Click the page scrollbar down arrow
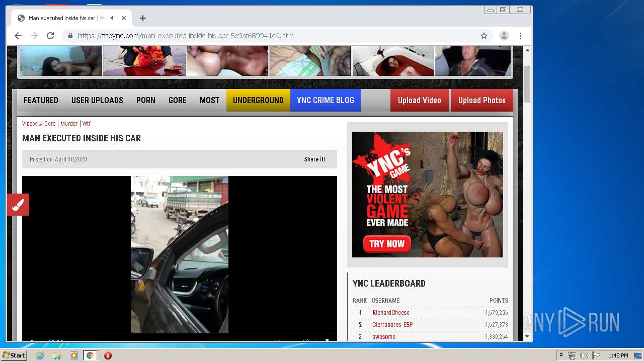The height and width of the screenshot is (362, 644). (x=527, y=336)
